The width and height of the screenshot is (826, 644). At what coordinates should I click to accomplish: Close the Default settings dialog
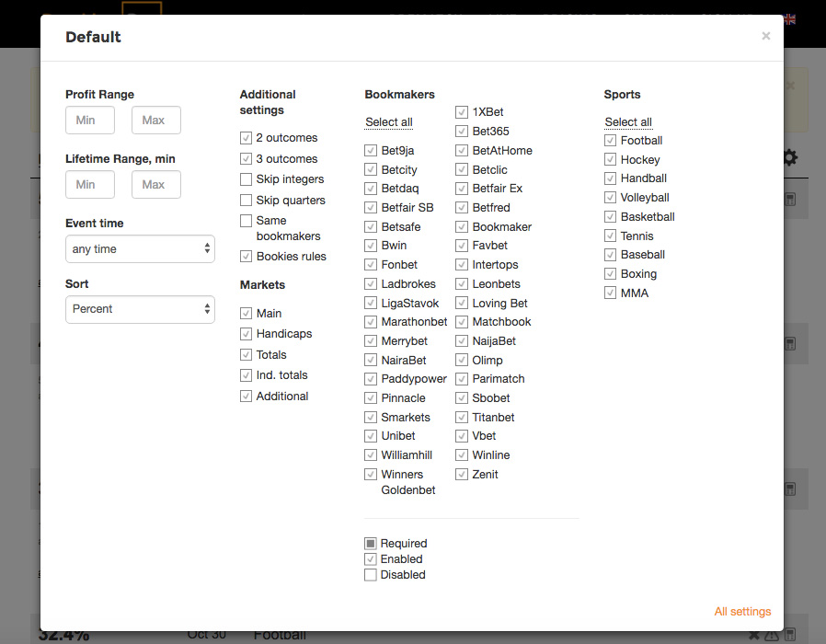766,36
